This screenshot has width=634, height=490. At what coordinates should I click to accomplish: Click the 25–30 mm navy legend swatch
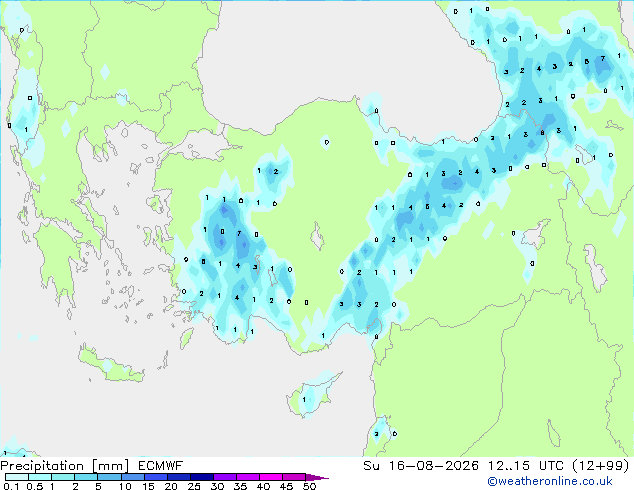pos(201,477)
